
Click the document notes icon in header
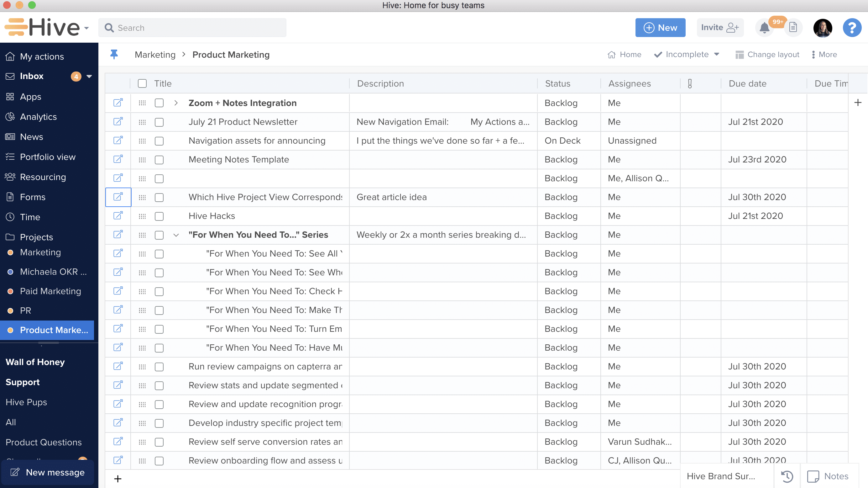point(793,28)
